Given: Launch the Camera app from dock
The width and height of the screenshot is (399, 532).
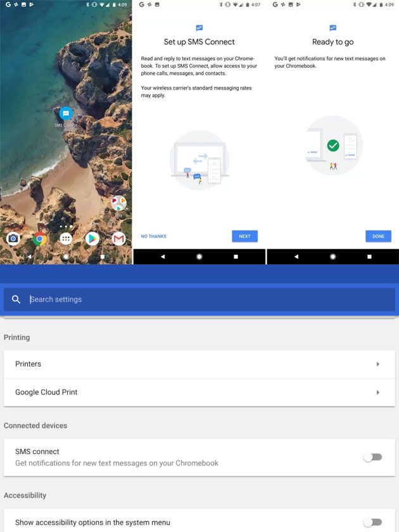Looking at the screenshot, I should (x=13, y=238).
